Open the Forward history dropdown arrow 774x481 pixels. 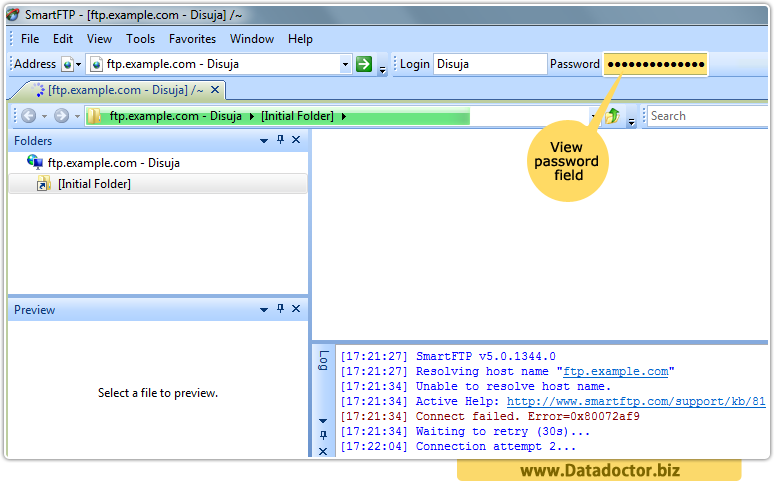[77, 117]
